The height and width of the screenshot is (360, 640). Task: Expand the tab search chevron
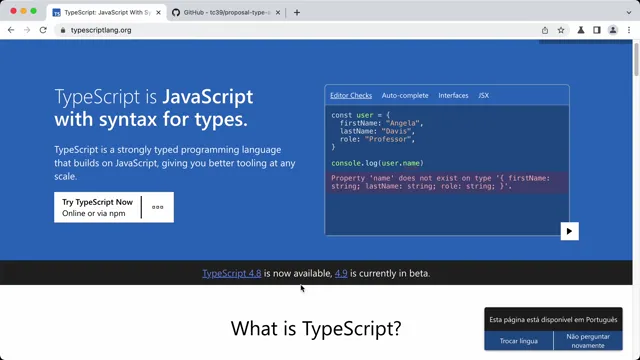(629, 13)
